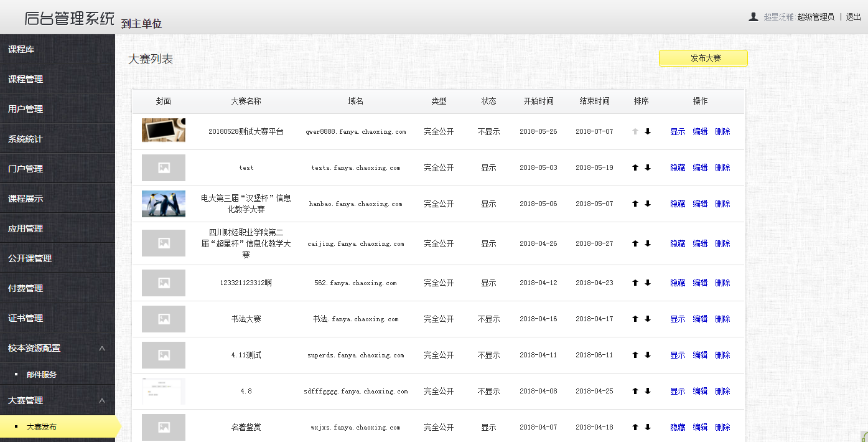Viewport: 868px width, 442px height.
Task: Show the 书法大赛 contest
Action: (x=677, y=319)
